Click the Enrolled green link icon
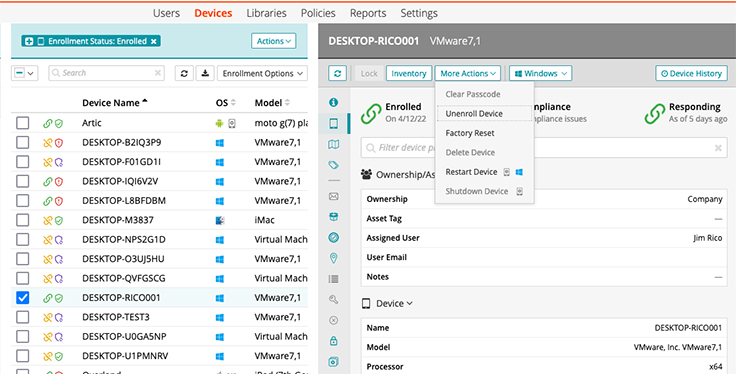This screenshot has height=374, width=736. 371,113
